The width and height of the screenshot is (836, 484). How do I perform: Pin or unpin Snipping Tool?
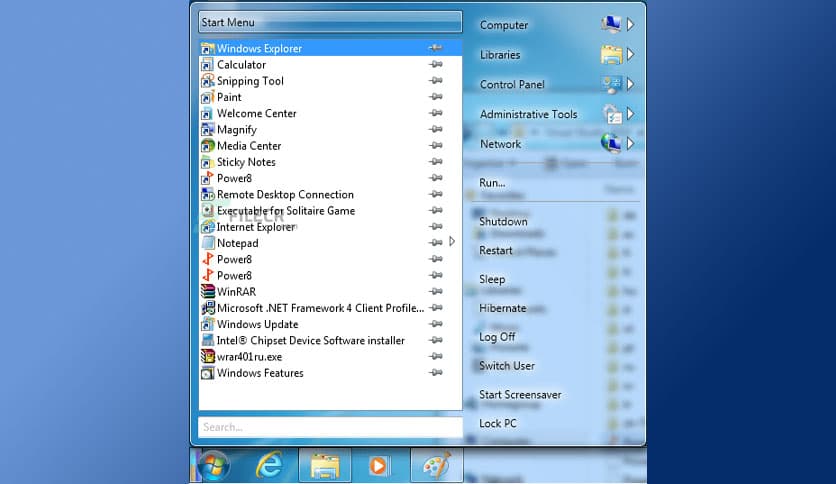[436, 80]
